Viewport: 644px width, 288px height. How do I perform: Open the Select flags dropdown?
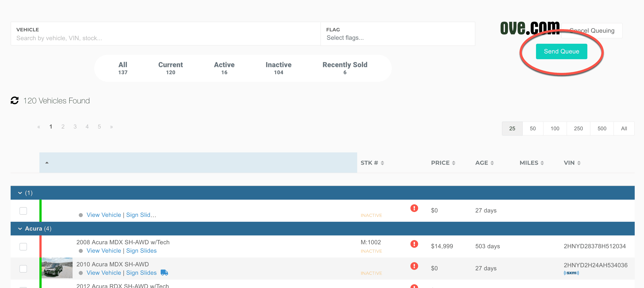(397, 38)
